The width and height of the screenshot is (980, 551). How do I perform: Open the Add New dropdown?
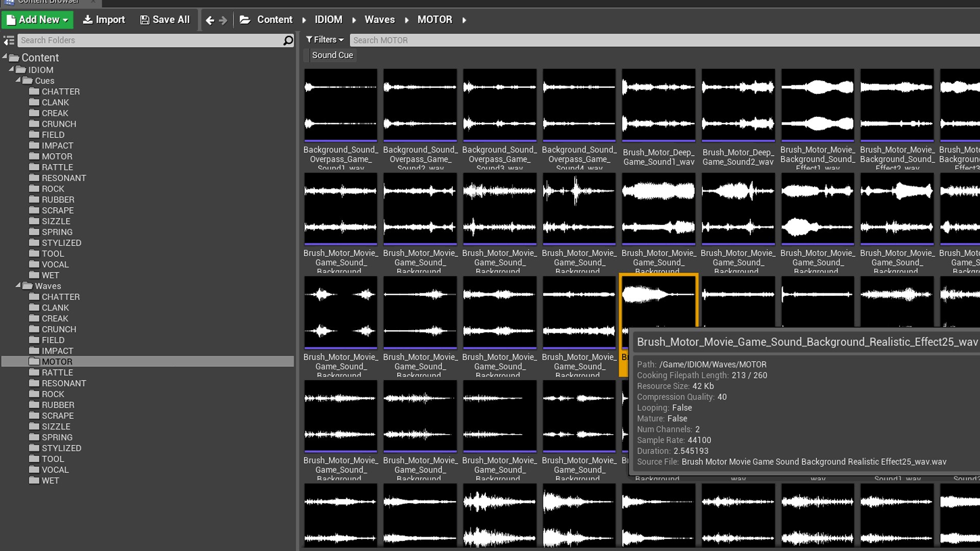point(37,19)
